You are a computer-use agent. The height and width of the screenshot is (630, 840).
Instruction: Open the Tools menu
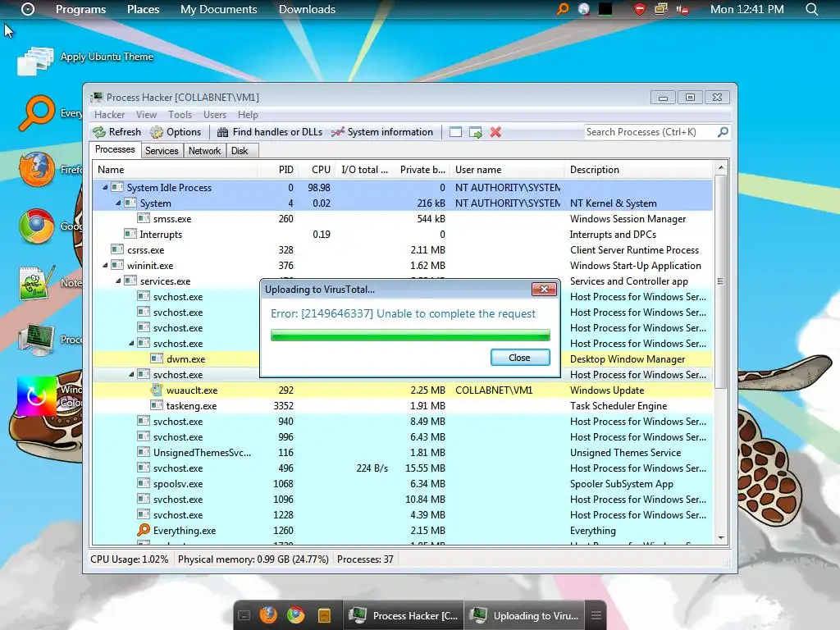pyautogui.click(x=180, y=115)
